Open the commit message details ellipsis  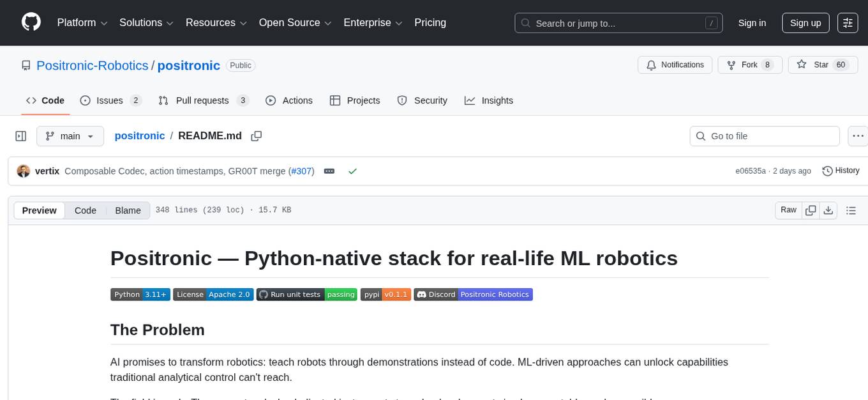tap(329, 171)
